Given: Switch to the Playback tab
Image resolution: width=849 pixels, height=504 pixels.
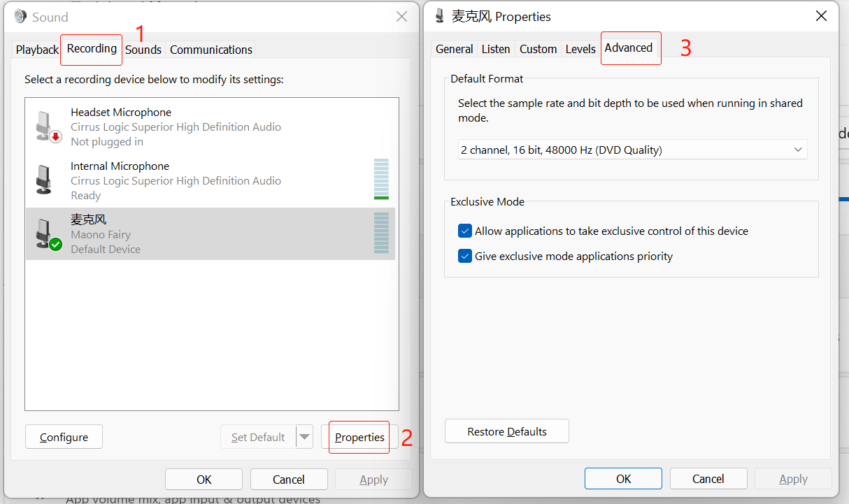Looking at the screenshot, I should tap(37, 50).
